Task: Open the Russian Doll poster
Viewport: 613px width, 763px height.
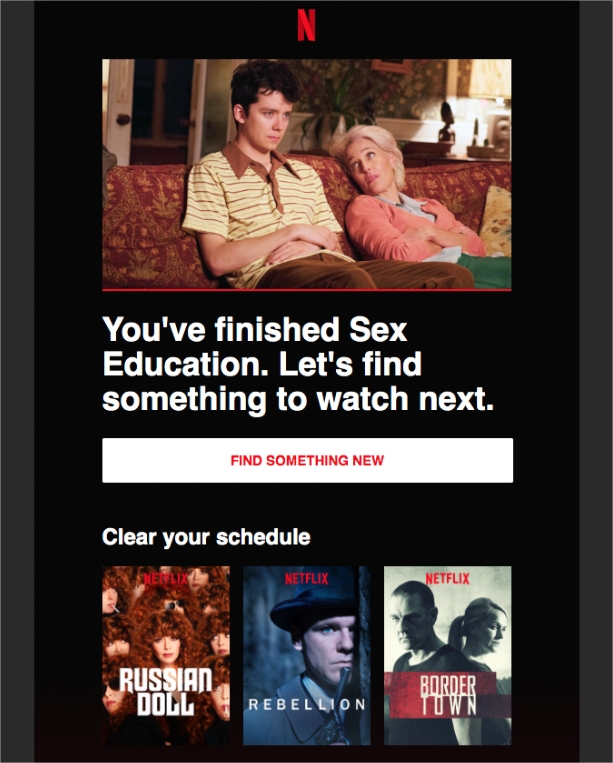Action: click(166, 655)
